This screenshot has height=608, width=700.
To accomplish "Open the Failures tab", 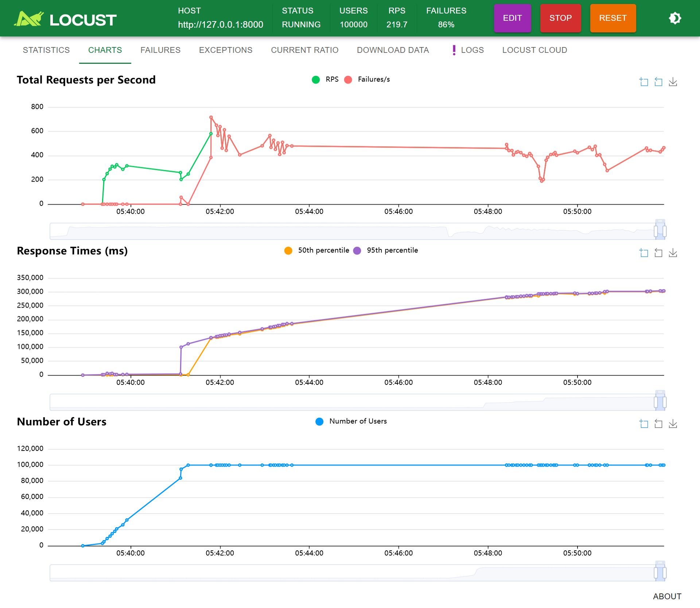I will click(x=160, y=50).
